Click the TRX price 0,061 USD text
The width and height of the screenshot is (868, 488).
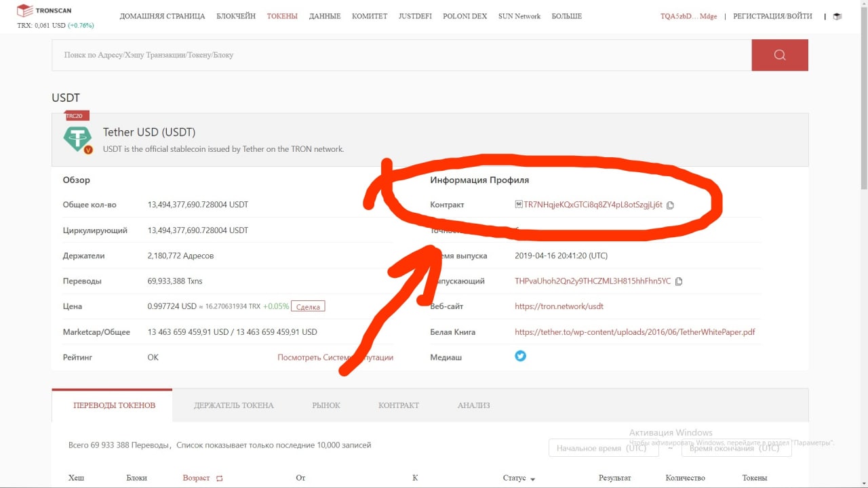[40, 26]
